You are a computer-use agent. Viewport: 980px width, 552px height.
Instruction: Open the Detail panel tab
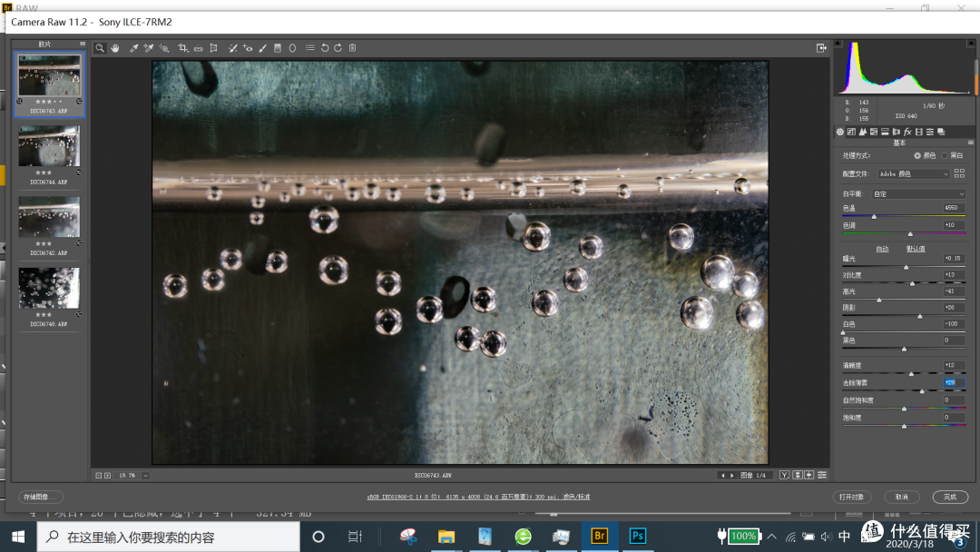pyautogui.click(x=863, y=132)
